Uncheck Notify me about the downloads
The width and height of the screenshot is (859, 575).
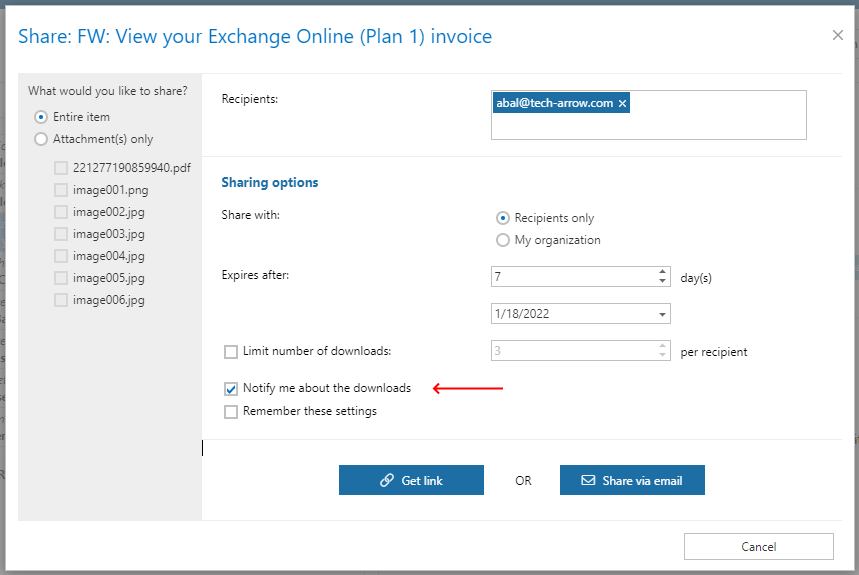click(231, 389)
